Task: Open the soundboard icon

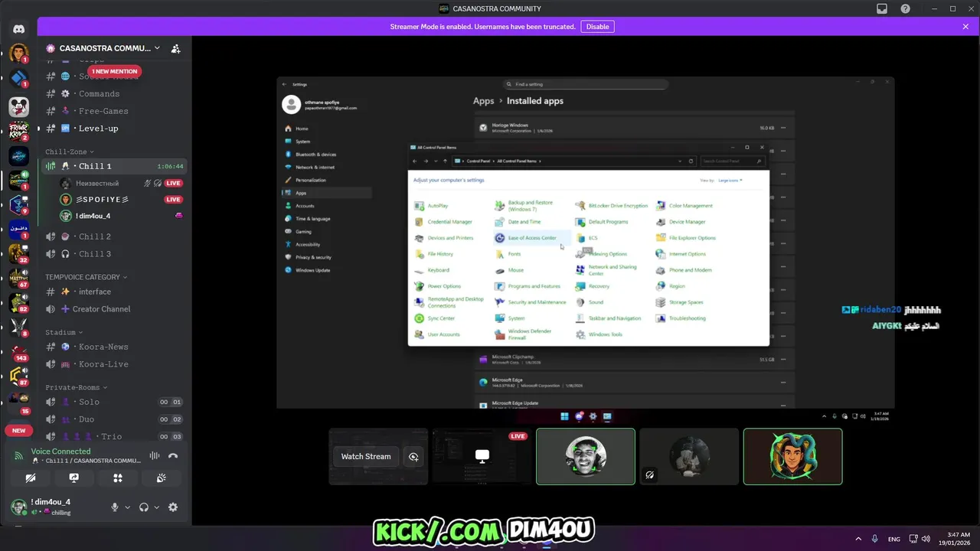Action: tap(162, 478)
